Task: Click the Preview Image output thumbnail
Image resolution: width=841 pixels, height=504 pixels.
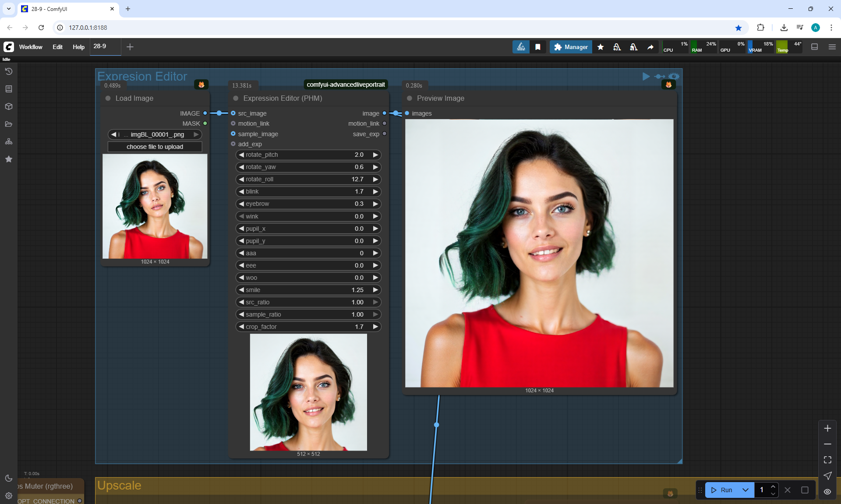Action: pos(539,253)
